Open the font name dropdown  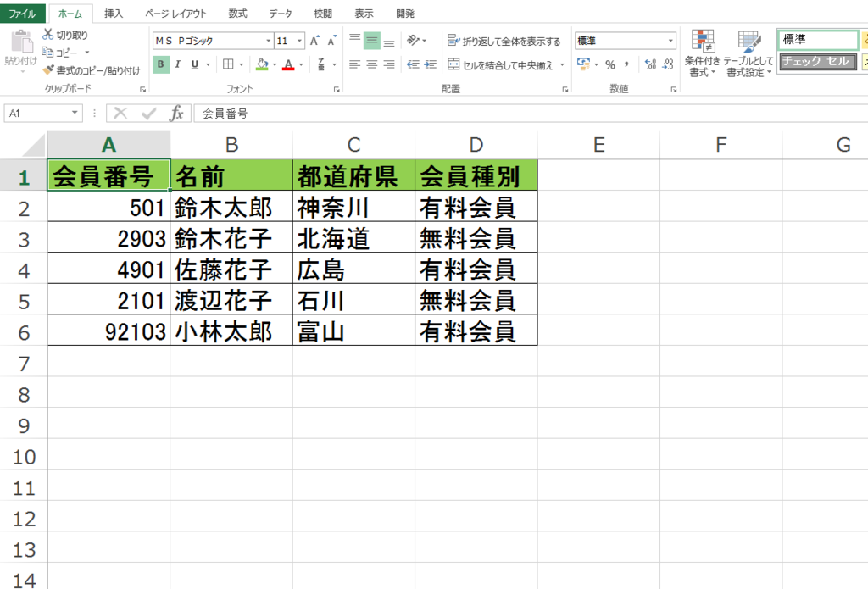269,40
